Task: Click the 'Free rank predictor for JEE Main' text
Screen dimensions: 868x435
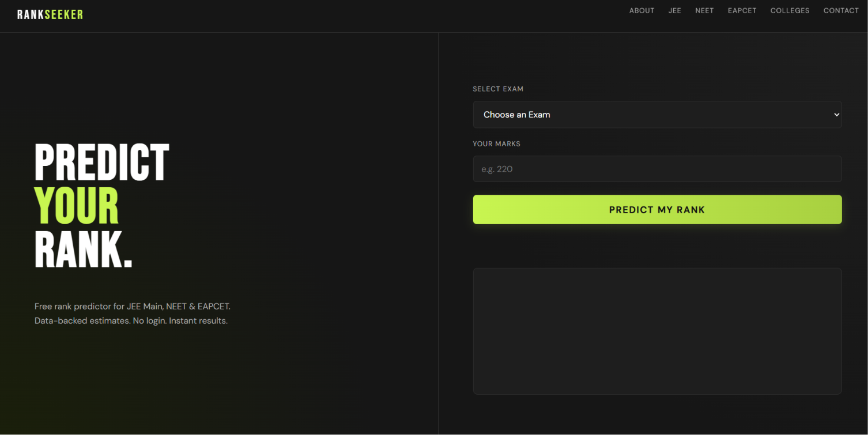Action: tap(133, 307)
